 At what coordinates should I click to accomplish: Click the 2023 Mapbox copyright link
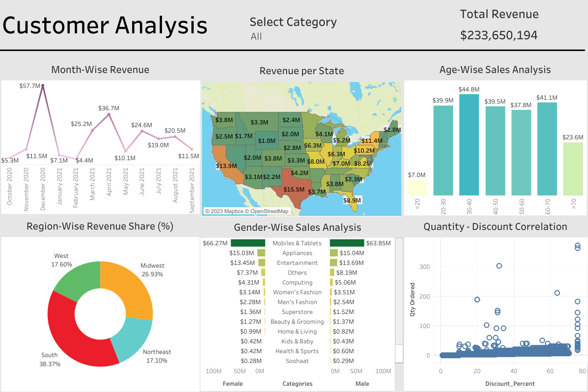[226, 210]
